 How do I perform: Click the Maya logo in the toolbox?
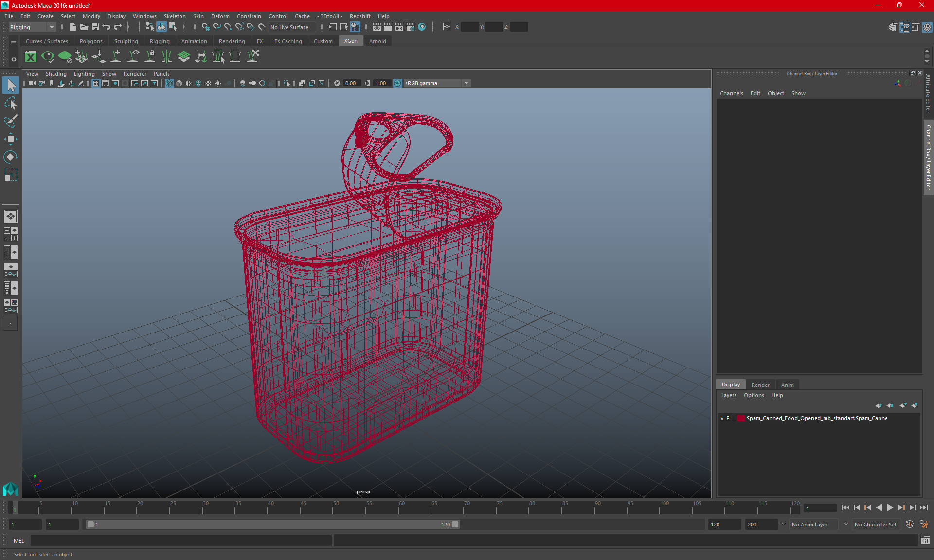(x=10, y=488)
